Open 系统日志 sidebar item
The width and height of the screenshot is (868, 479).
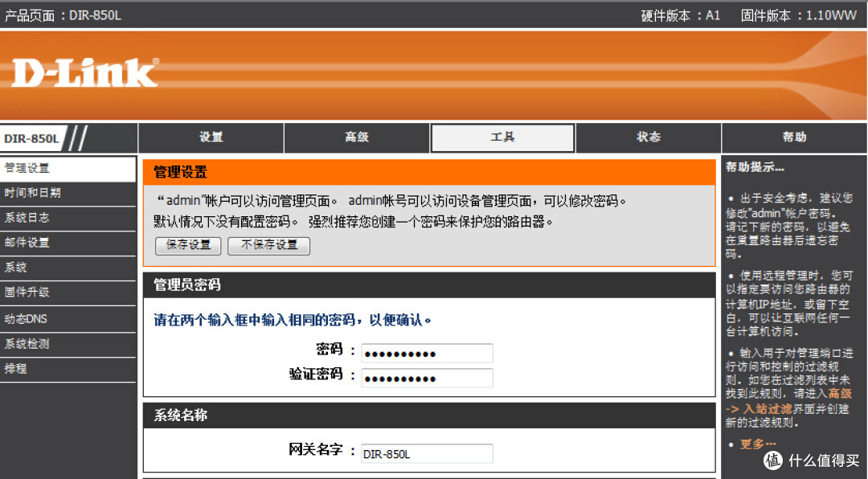click(x=68, y=218)
